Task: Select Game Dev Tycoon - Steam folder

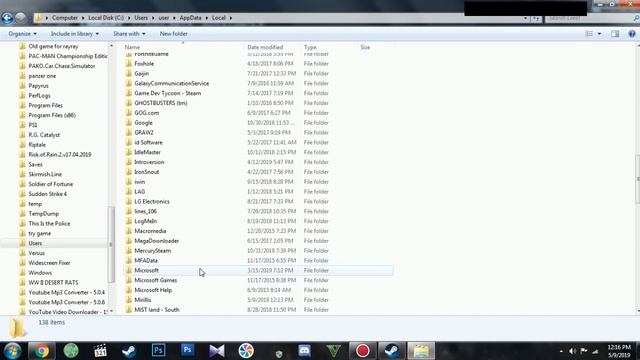Action: [168, 93]
